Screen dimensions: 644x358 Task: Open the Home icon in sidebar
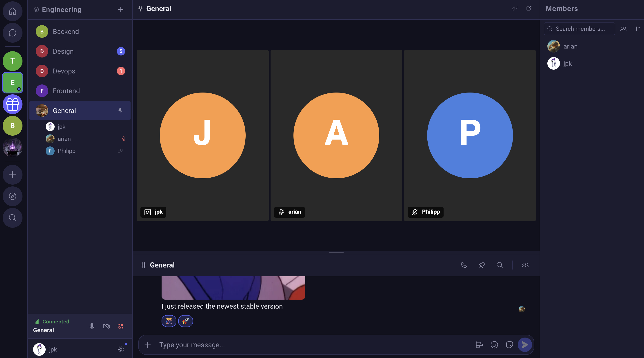[x=13, y=11]
